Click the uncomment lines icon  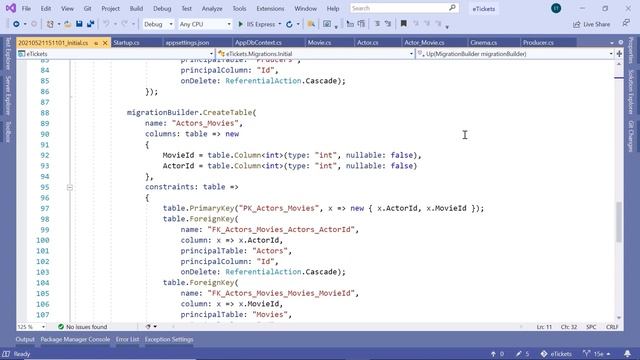coord(388,24)
